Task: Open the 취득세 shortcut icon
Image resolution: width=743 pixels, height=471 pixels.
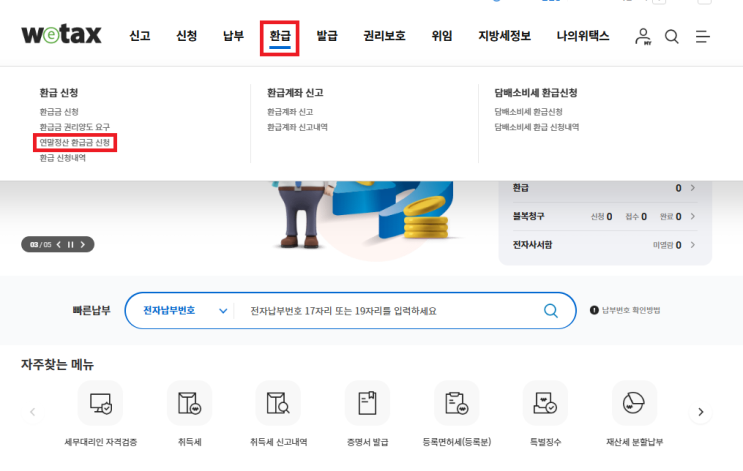Action: (190, 403)
